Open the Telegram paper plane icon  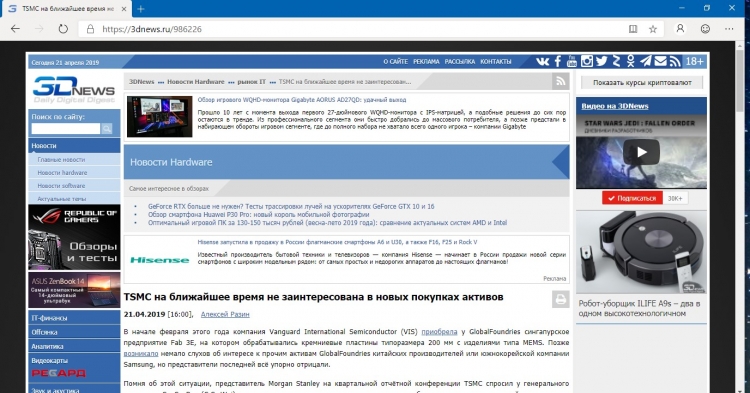click(x=645, y=61)
